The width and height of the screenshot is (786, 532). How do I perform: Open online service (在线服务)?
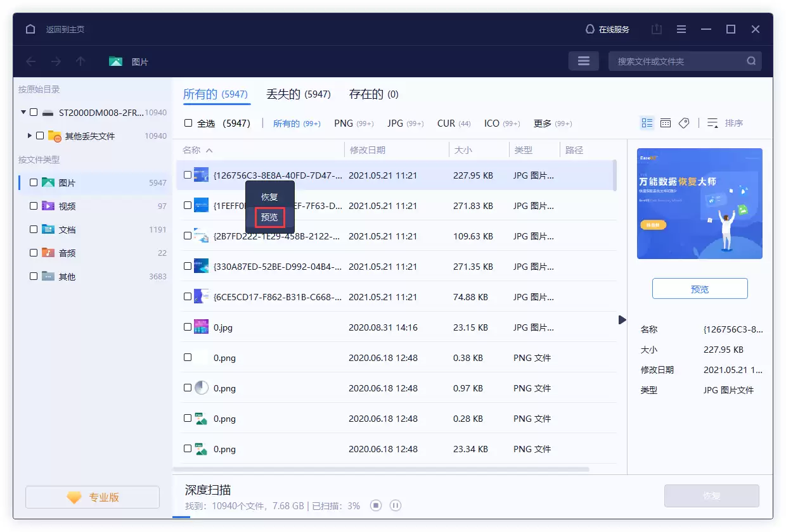[x=607, y=29]
